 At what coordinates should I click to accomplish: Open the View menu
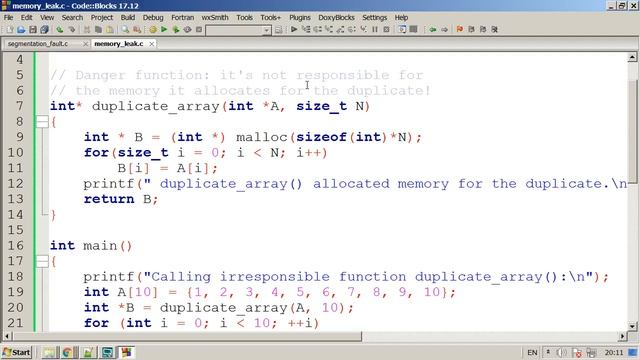(47, 18)
